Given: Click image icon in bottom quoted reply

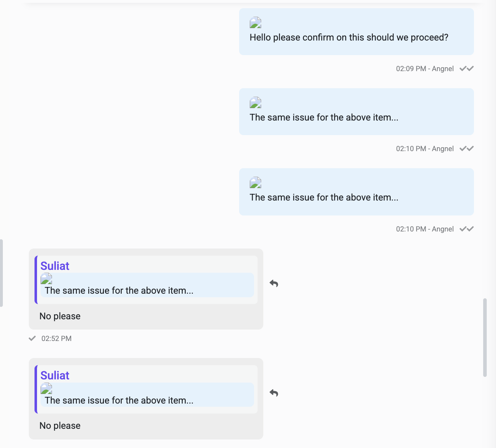Looking at the screenshot, I should tap(46, 389).
